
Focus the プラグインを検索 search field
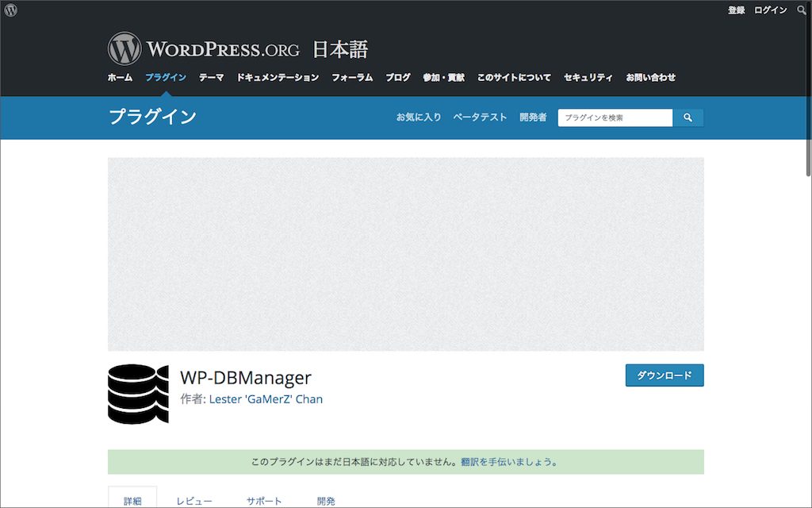615,117
